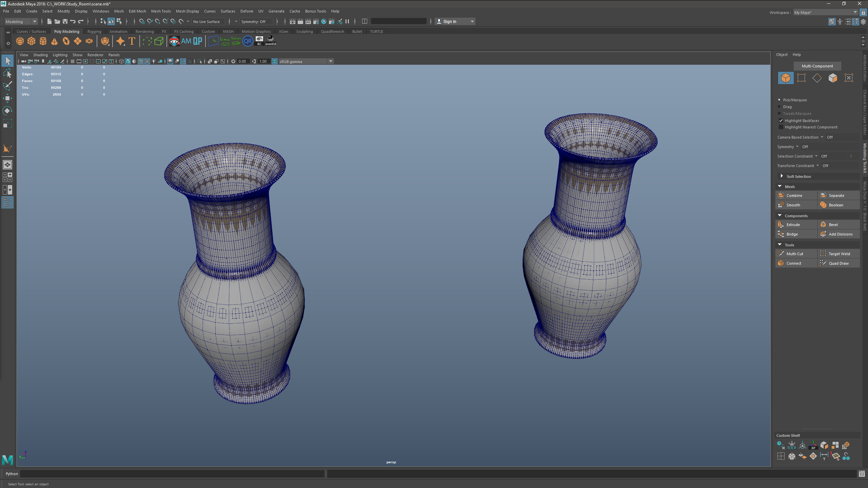This screenshot has height=488, width=868.
Task: Save the scene with the disk icon
Action: [x=65, y=21]
